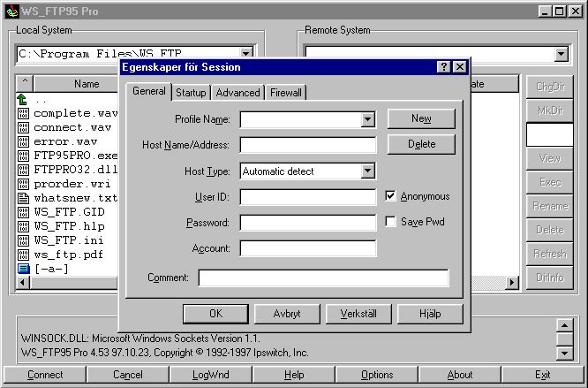588x388 pixels.
Task: Click the DirInfo button on the right
Action: tap(550, 278)
